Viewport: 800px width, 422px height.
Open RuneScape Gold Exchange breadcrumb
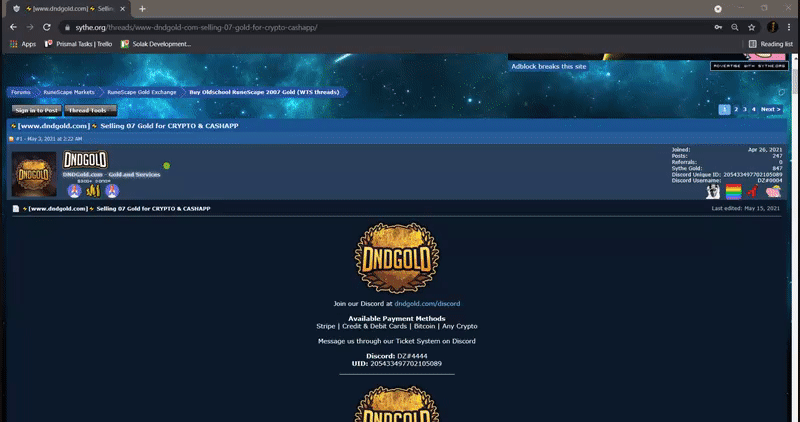142,92
